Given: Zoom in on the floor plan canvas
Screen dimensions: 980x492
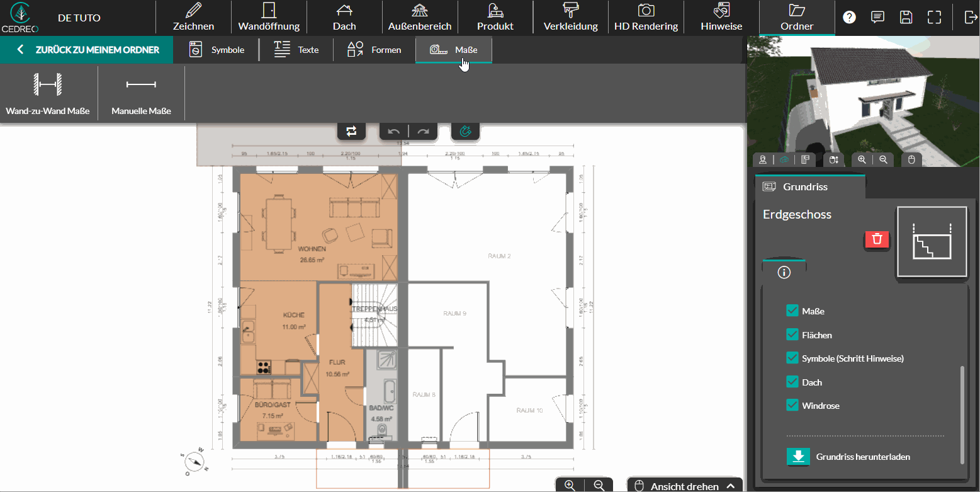Looking at the screenshot, I should [x=570, y=485].
